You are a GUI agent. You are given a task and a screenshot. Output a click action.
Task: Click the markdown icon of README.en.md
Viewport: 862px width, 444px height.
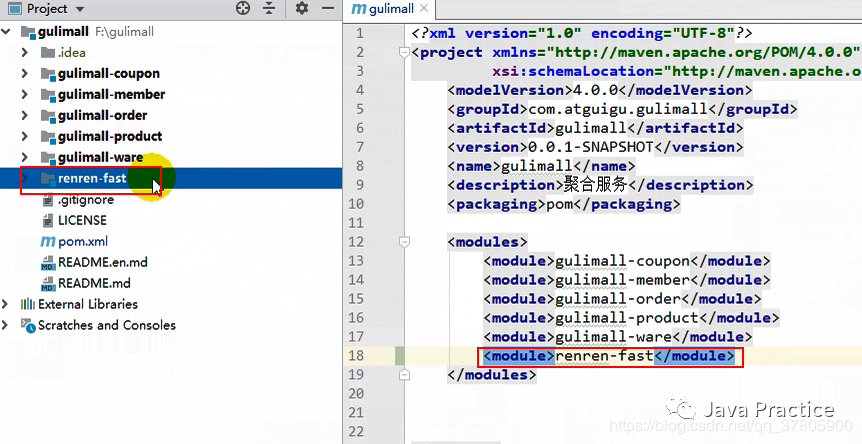pos(48,263)
